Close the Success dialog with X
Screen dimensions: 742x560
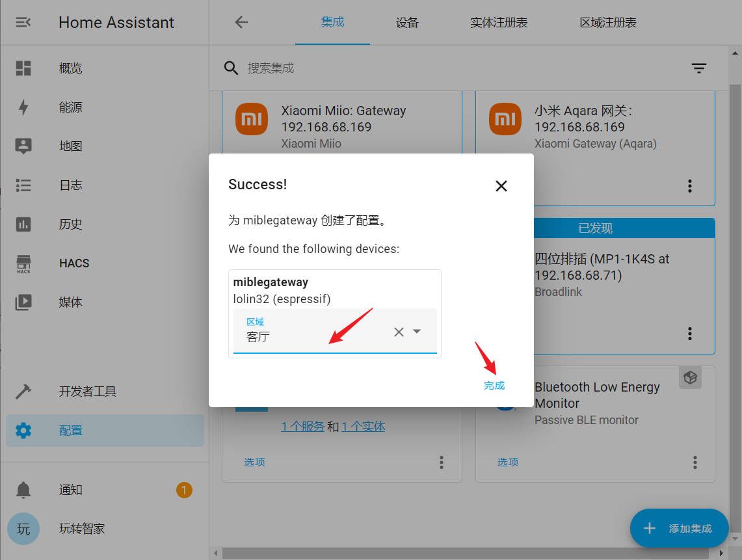click(501, 186)
